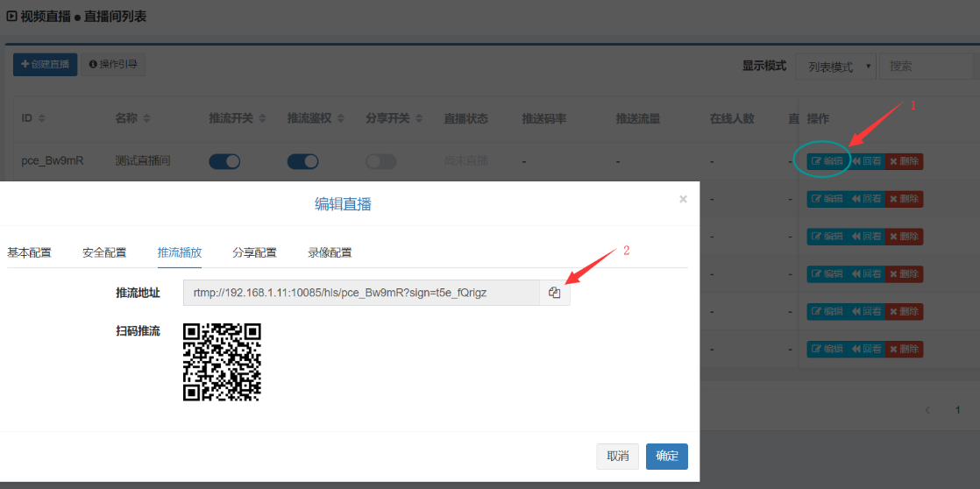Click the QR code under 扫码推流

click(x=222, y=362)
